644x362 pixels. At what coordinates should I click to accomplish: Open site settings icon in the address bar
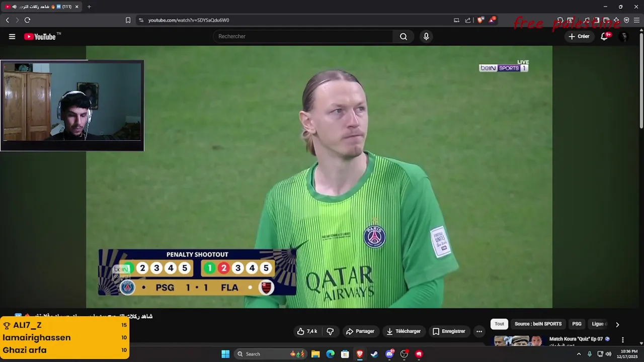pyautogui.click(x=141, y=20)
